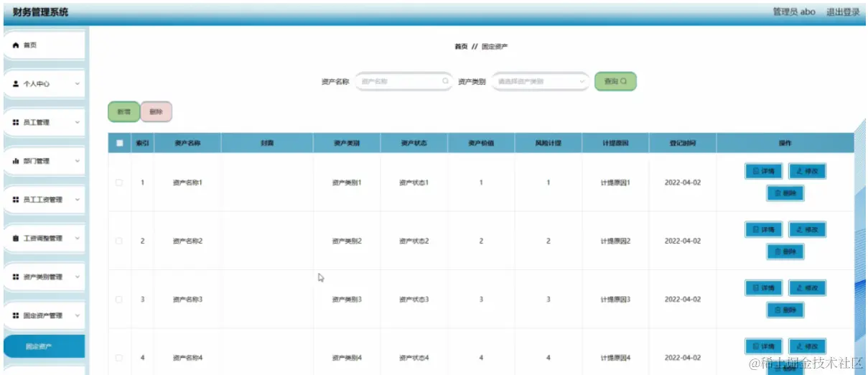The height and width of the screenshot is (375, 868).
Task: Click the 财务管理系统 title
Action: [x=41, y=12]
